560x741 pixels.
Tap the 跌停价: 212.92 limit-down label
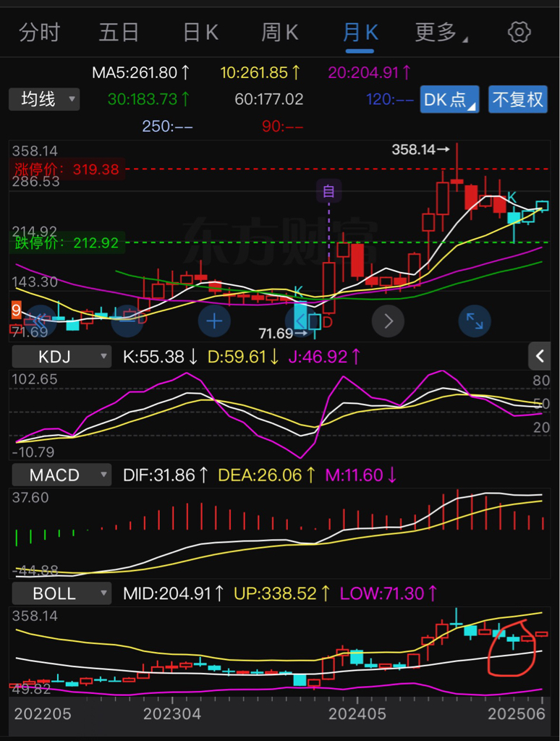[x=67, y=242]
